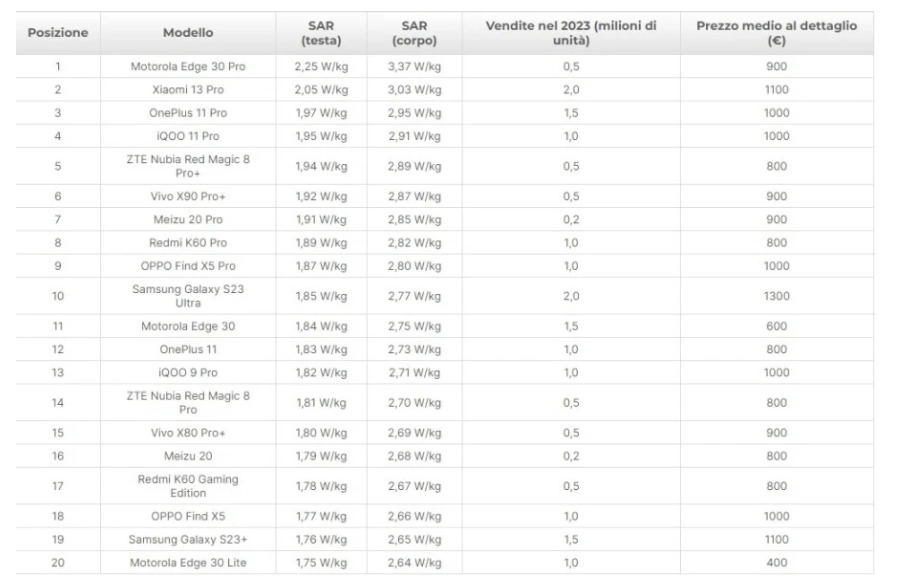The width and height of the screenshot is (909, 586).
Task: Click the 2,25 W/kg head SAR value
Action: click(x=321, y=67)
